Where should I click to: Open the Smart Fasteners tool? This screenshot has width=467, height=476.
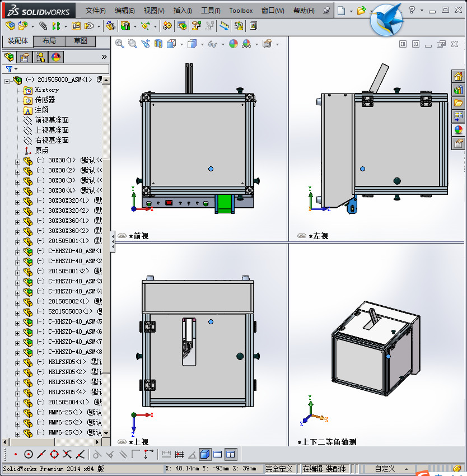[x=76, y=26]
